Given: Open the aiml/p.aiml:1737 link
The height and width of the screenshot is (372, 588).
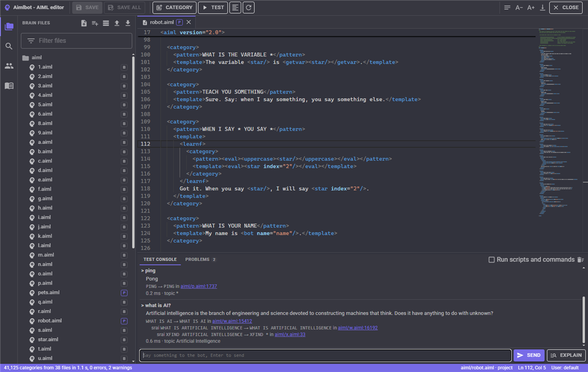Looking at the screenshot, I should [x=198, y=286].
